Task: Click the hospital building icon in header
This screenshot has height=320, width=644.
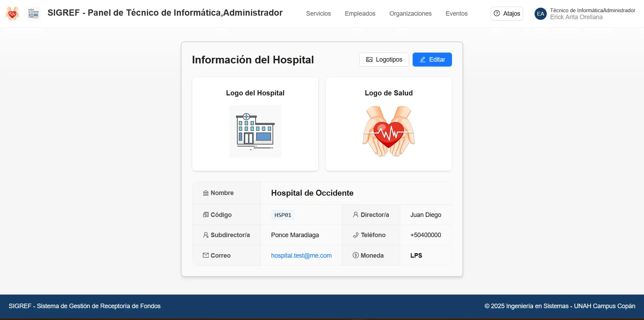Action: pos(33,14)
